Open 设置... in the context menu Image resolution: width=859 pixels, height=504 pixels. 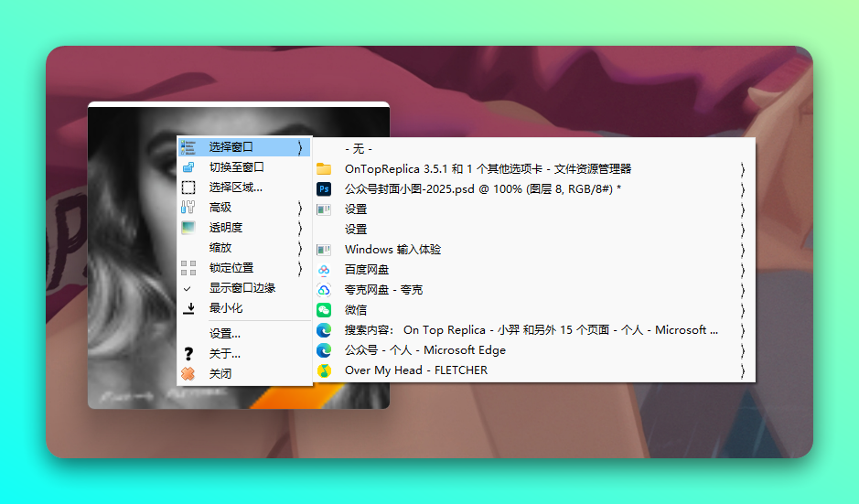244,334
